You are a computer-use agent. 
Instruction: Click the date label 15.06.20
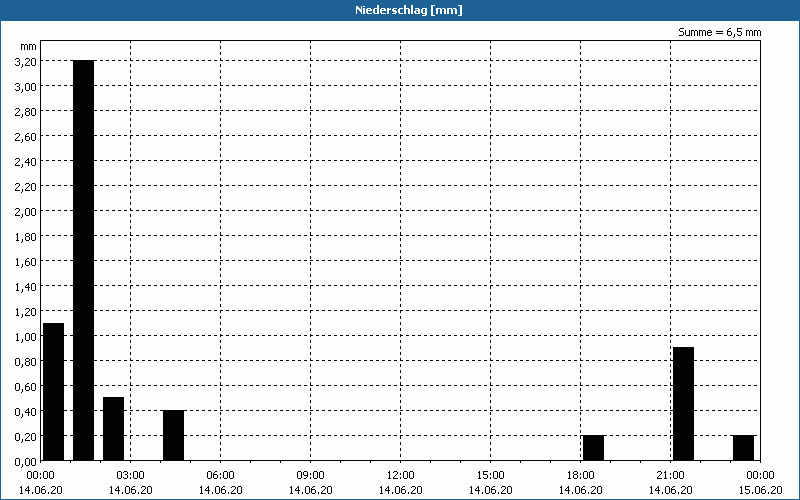(760, 490)
